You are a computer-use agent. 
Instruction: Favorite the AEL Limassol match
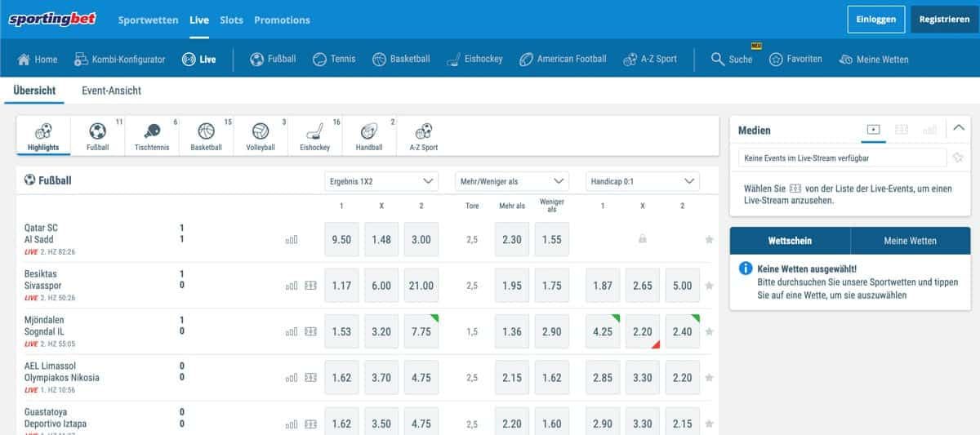tap(709, 378)
